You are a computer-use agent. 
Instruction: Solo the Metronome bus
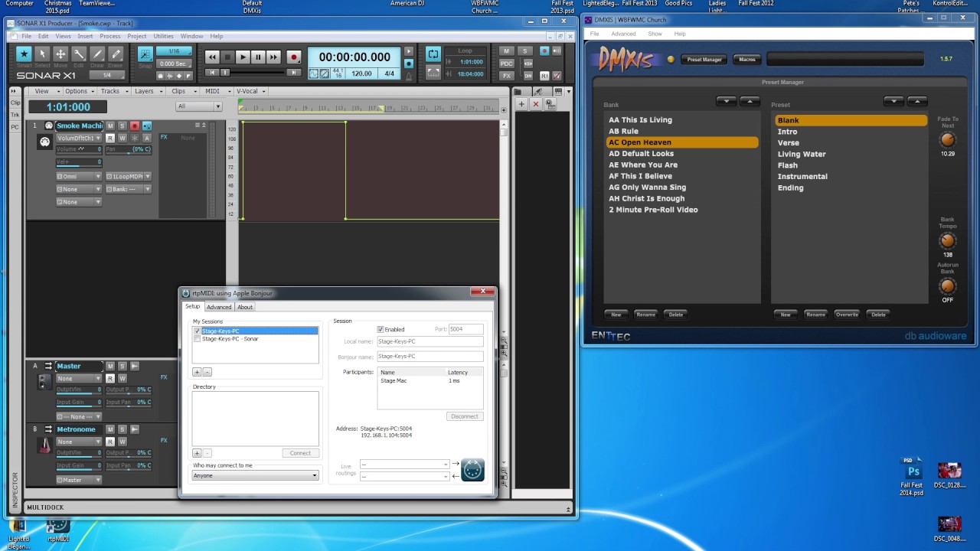[122, 429]
